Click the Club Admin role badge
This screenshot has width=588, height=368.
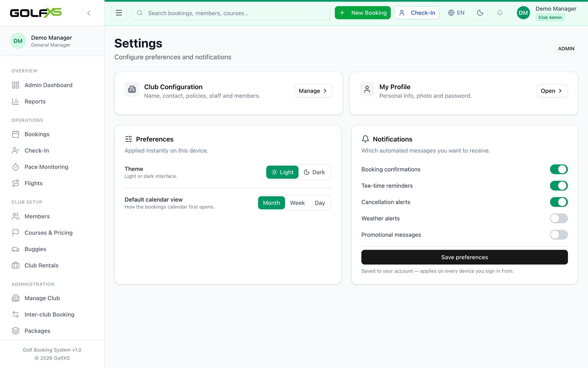point(550,18)
